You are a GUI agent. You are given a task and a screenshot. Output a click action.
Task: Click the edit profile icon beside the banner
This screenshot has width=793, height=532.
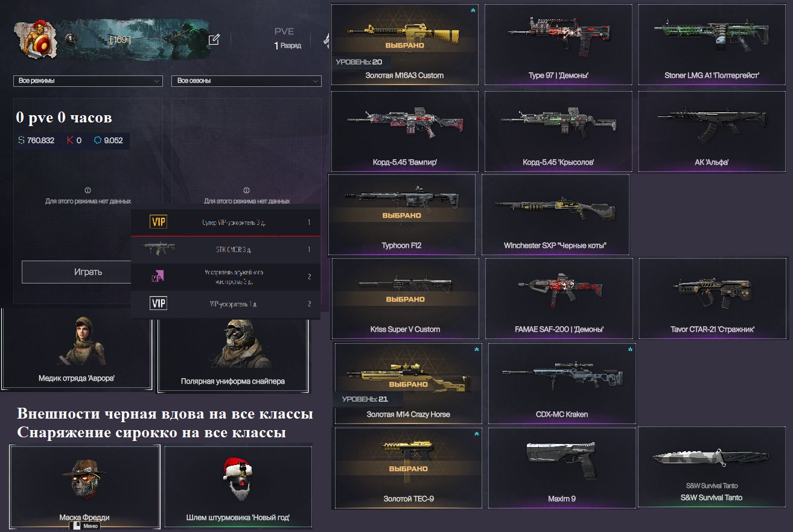(x=214, y=40)
